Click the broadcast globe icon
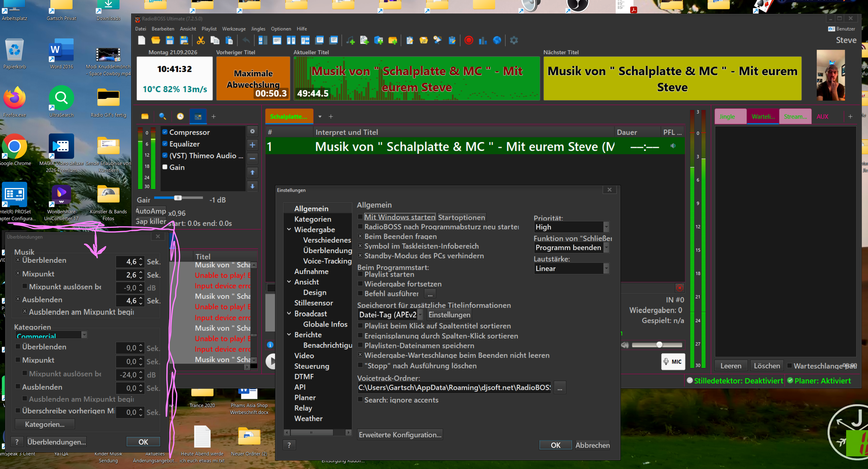This screenshot has height=469, width=868. click(497, 41)
